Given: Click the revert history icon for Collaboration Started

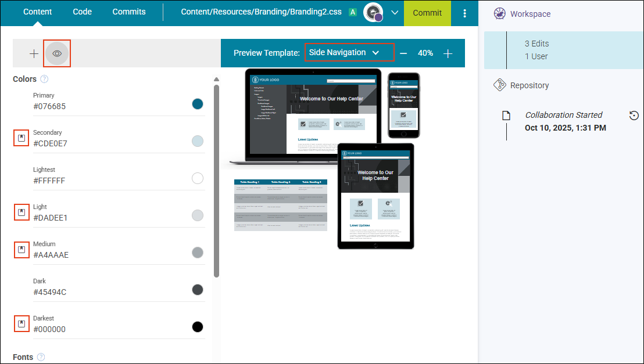Looking at the screenshot, I should 634,116.
